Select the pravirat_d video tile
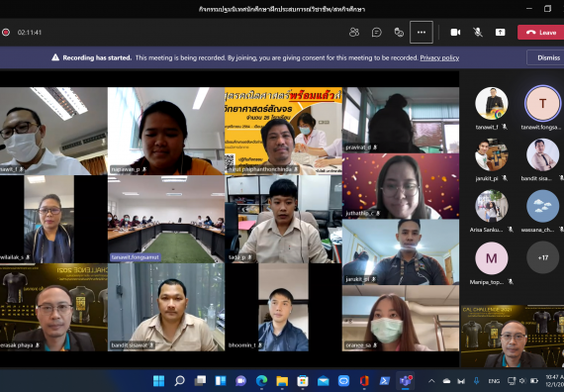The width and height of the screenshot is (564, 392). (401, 120)
